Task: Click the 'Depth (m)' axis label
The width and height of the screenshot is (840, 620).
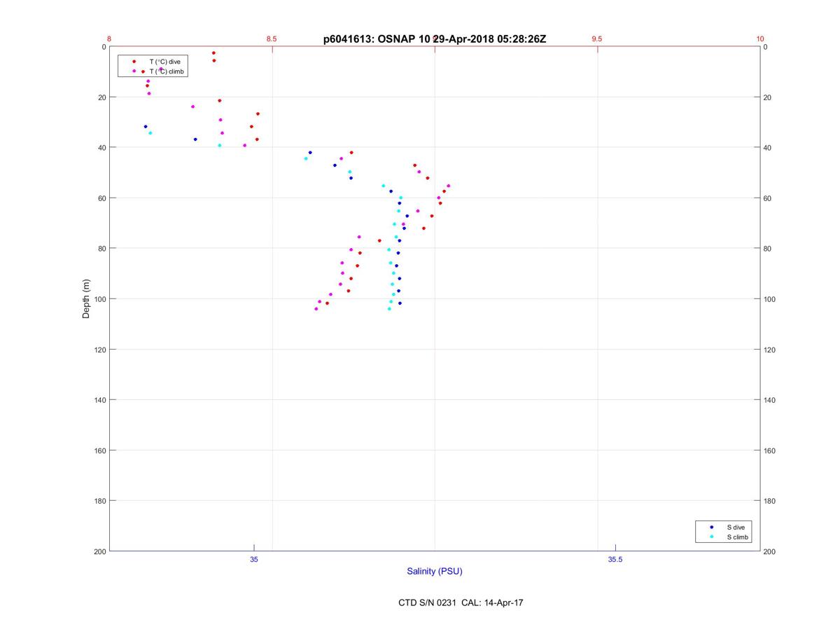Action: 86,299
